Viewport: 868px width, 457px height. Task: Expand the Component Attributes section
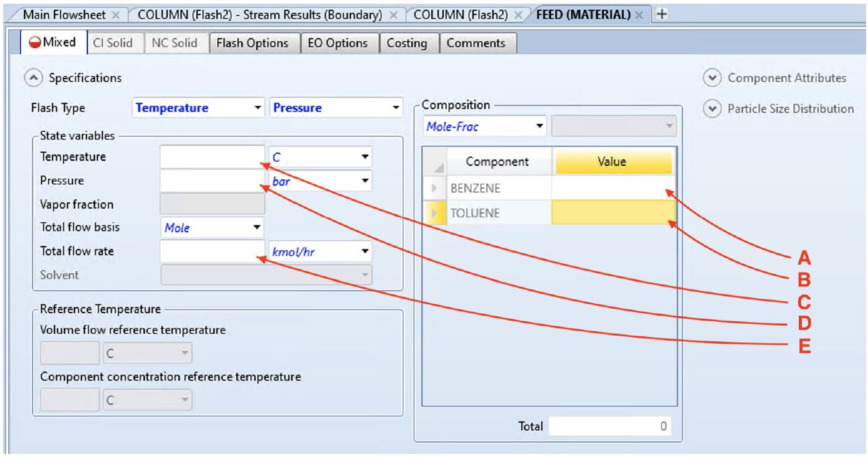click(x=711, y=78)
